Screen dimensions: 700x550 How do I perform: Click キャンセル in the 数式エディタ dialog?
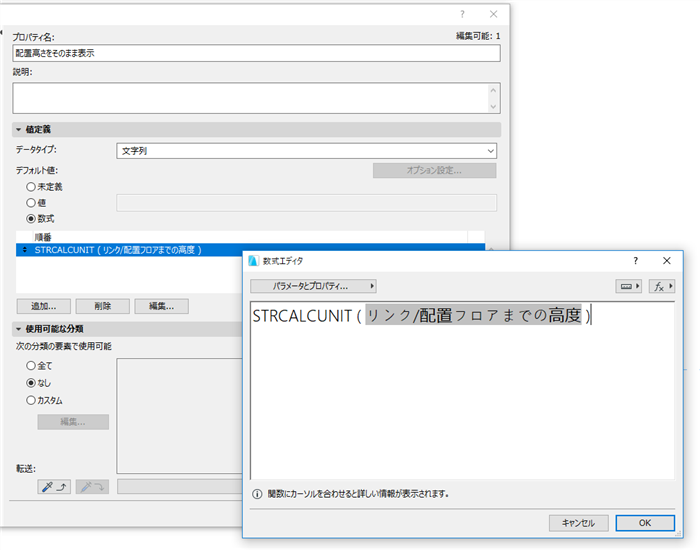[x=579, y=523]
